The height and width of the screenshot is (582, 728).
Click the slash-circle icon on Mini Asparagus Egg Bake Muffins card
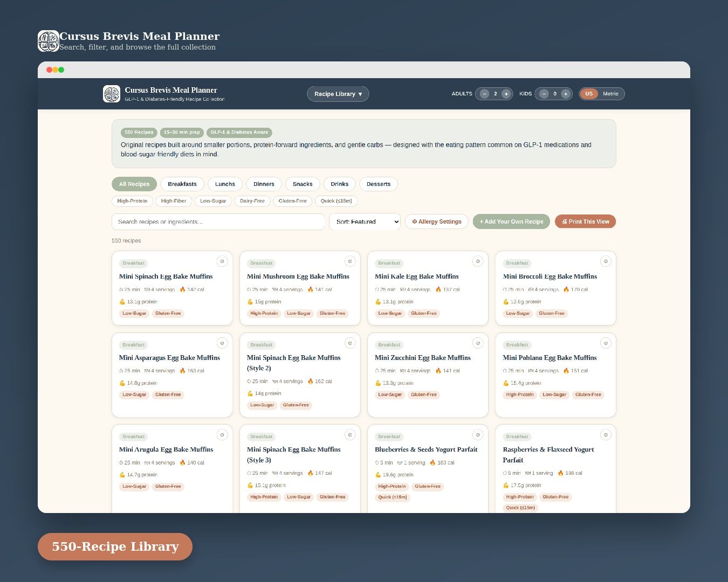pyautogui.click(x=222, y=343)
